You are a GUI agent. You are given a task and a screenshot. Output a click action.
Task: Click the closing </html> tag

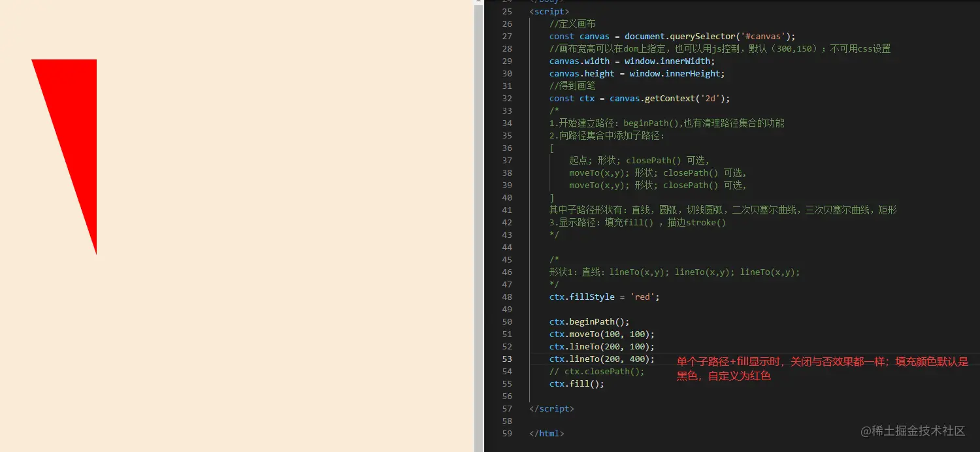coord(547,434)
